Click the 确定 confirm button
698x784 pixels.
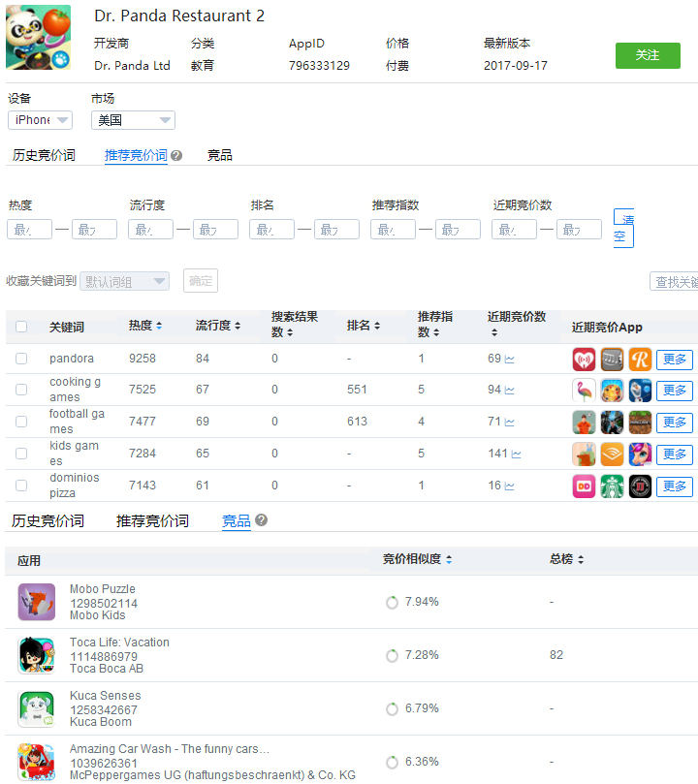point(201,280)
